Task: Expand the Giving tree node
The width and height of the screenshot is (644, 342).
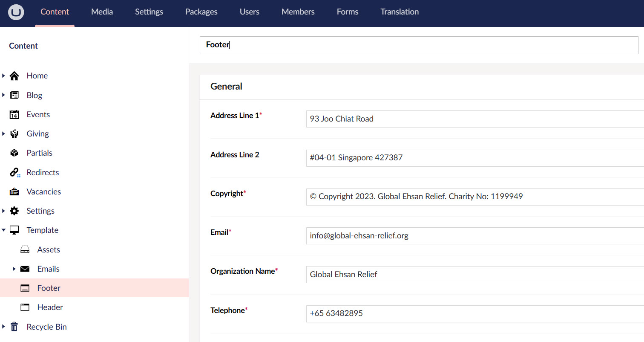Action: tap(3, 134)
